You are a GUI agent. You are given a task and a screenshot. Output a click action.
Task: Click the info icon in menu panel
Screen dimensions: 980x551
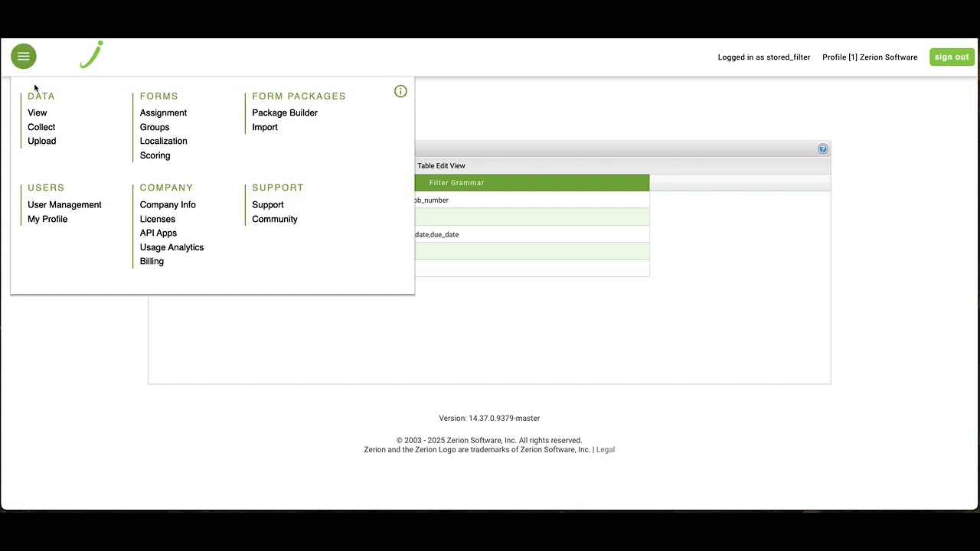click(x=400, y=91)
